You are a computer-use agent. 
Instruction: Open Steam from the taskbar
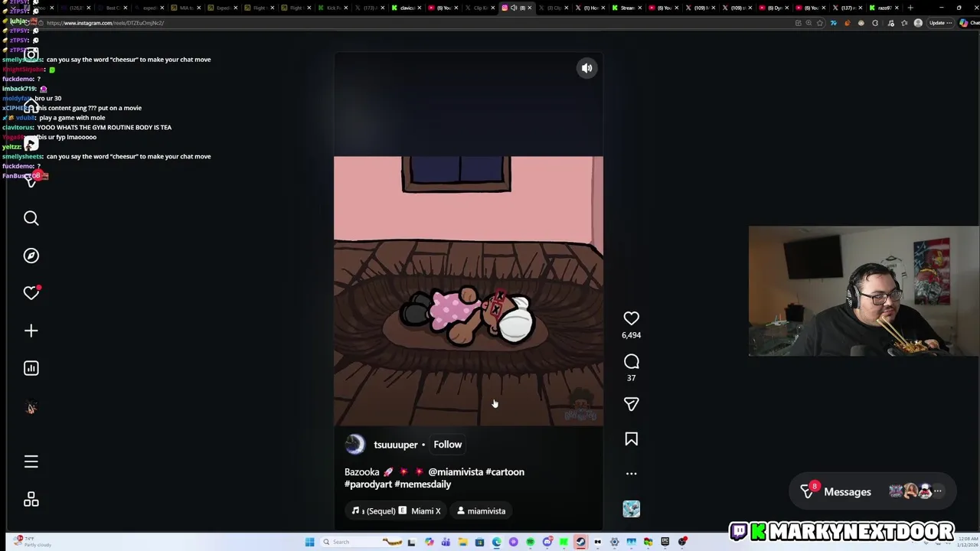point(580,542)
